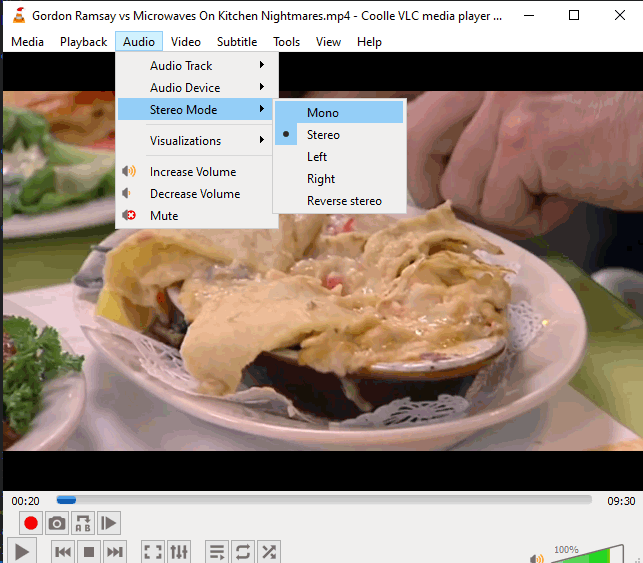This screenshot has height=563, width=643.
Task: Take a snapshot with the camera icon
Action: click(57, 523)
